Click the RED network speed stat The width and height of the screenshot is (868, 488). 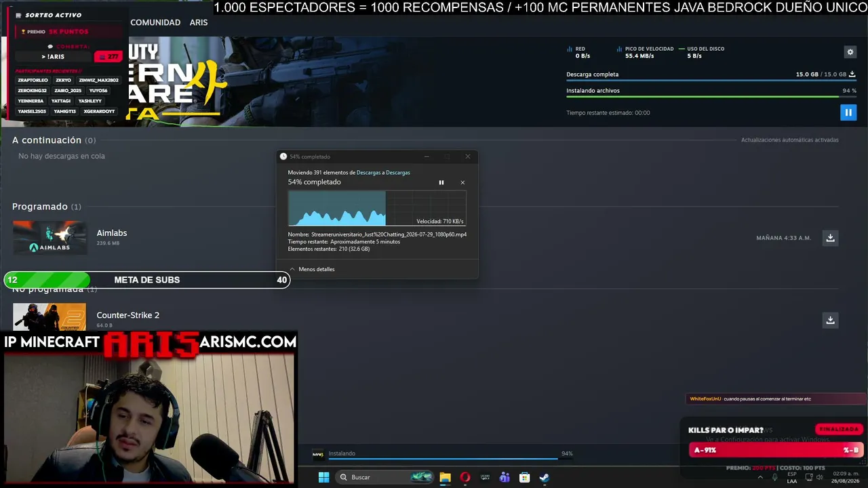(578, 52)
